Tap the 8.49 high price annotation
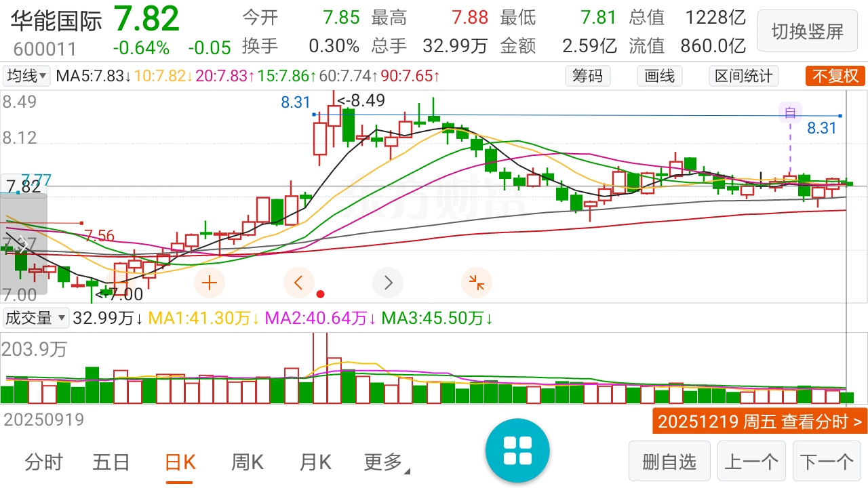This screenshot has height=488, width=868. click(x=361, y=101)
